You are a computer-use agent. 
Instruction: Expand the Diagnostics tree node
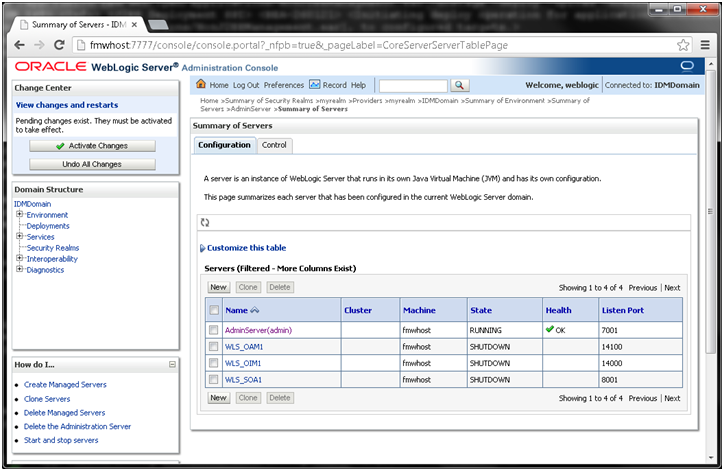[19, 269]
